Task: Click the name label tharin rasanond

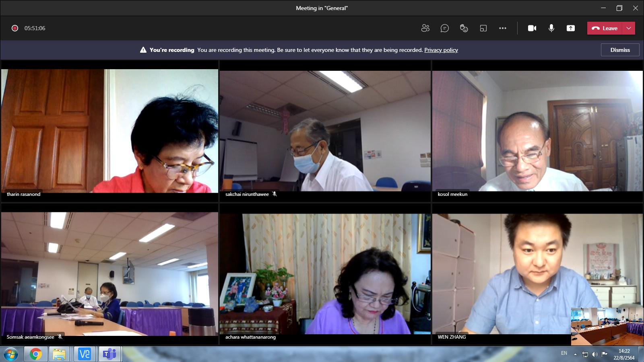Action: click(x=23, y=194)
